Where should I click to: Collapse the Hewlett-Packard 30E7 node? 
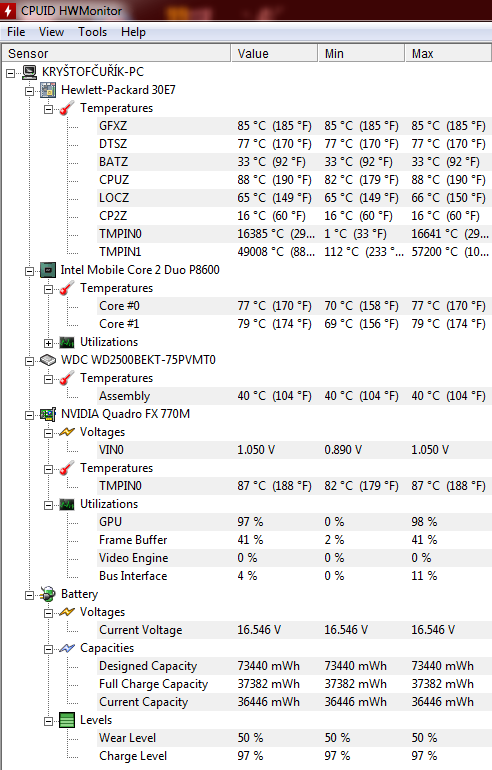pyautogui.click(x=29, y=91)
